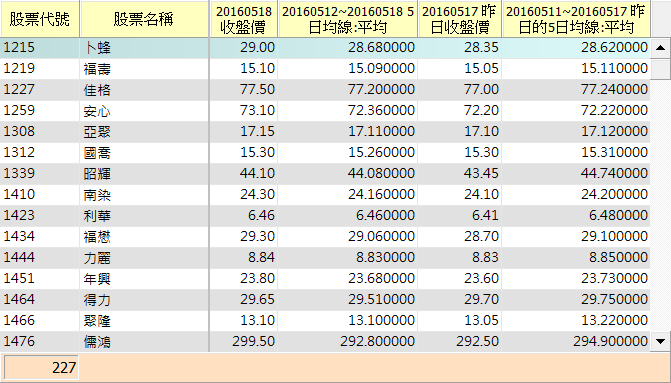Select stock name 年興
Viewport: 671px width, 383px height.
click(97, 278)
